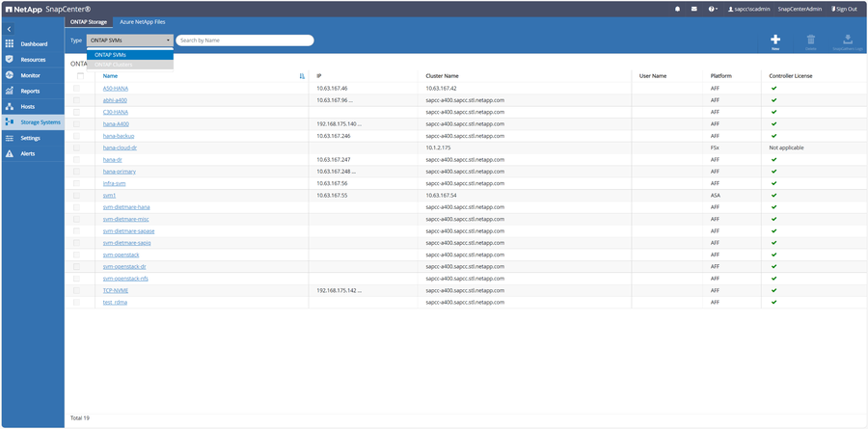Click the FSx platform cell

(714, 147)
